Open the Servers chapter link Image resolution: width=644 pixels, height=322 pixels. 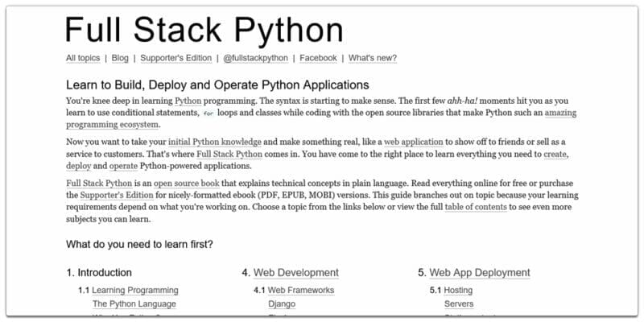[459, 304]
